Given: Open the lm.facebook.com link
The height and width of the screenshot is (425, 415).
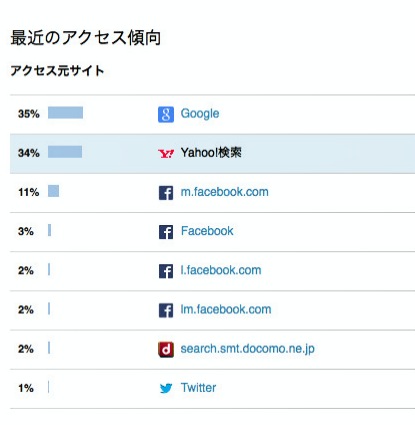Looking at the screenshot, I should (226, 309).
